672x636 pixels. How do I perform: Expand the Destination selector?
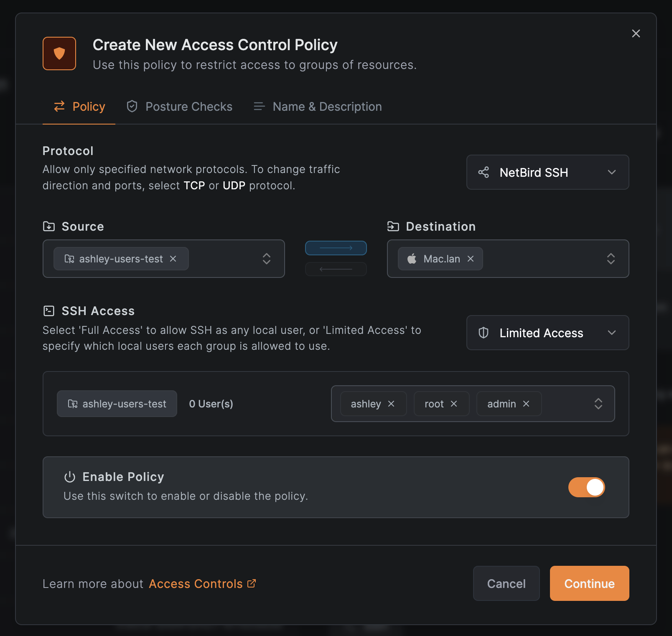coord(611,259)
